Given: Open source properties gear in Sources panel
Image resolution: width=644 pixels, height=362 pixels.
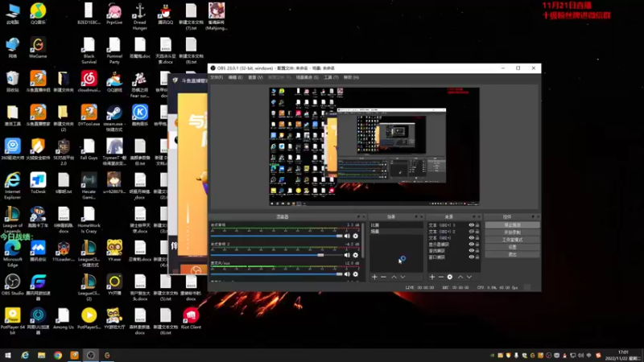Looking at the screenshot, I should click(x=450, y=277).
